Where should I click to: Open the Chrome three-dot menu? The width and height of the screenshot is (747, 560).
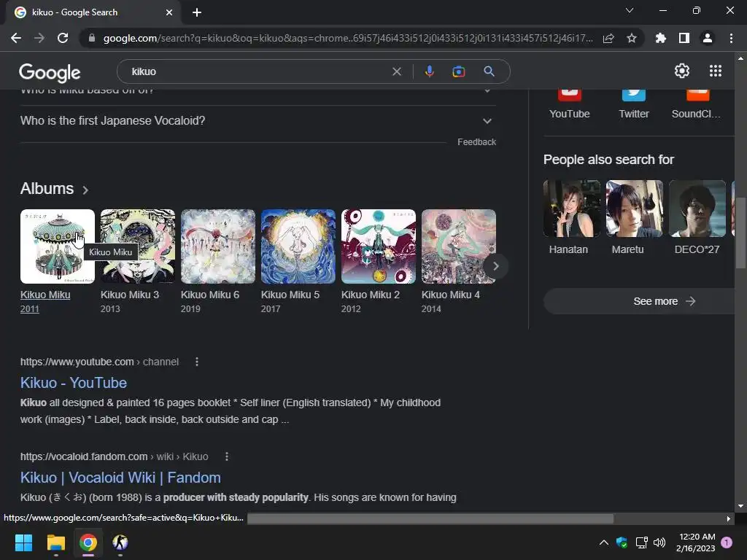(x=731, y=38)
